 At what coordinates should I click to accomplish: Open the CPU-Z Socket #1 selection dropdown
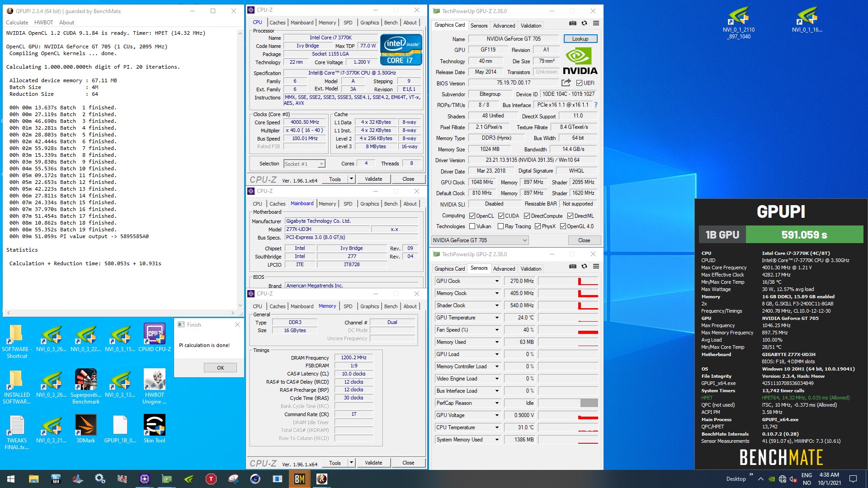coord(304,164)
